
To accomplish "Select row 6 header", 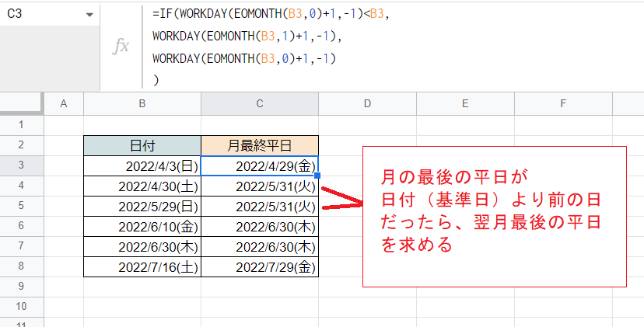I will tap(21, 226).
